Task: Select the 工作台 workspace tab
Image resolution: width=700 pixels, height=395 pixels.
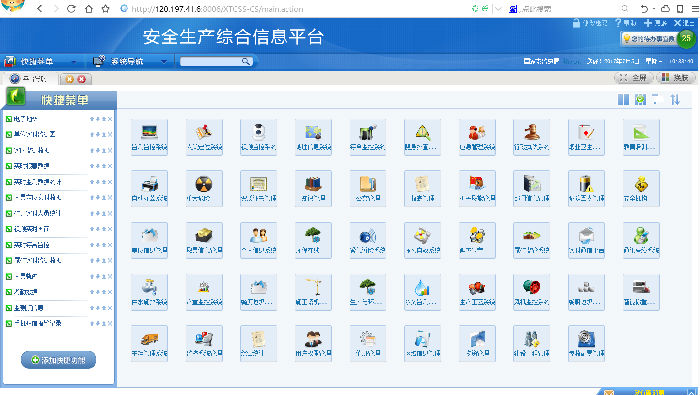Action: (29, 79)
